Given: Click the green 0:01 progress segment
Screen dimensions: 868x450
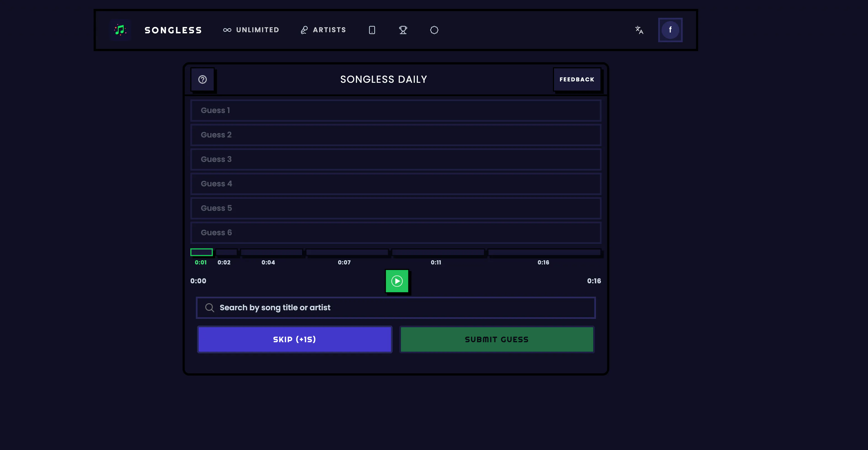Looking at the screenshot, I should coord(201,252).
